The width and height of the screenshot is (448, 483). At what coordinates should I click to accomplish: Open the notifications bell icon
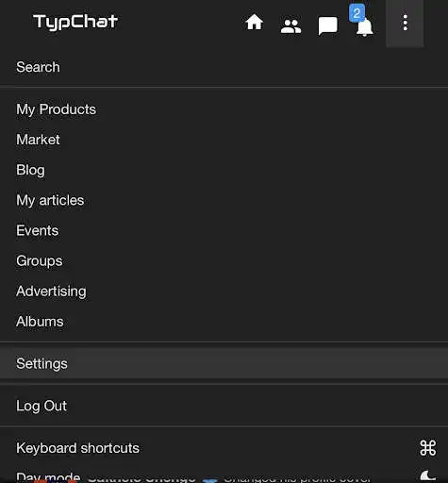[x=364, y=26]
